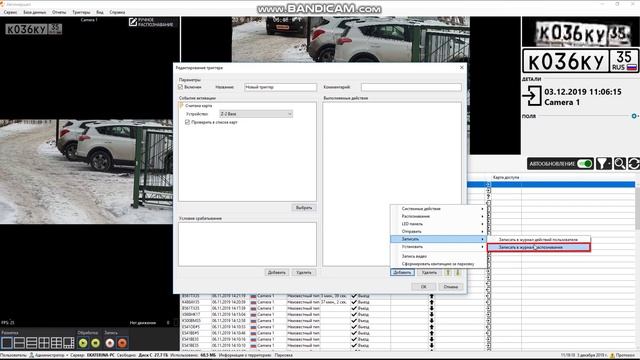Toggle the Включен checkbox
The image size is (640, 360).
181,87
